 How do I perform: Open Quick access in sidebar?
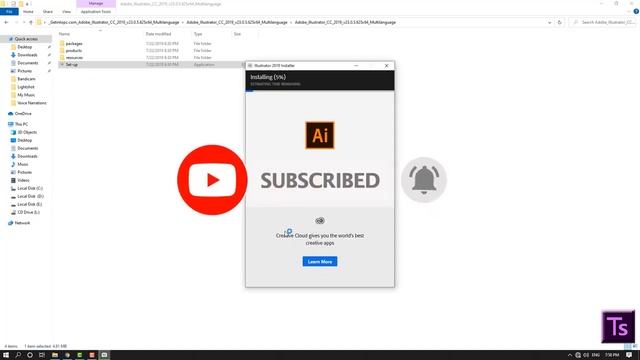(x=26, y=39)
